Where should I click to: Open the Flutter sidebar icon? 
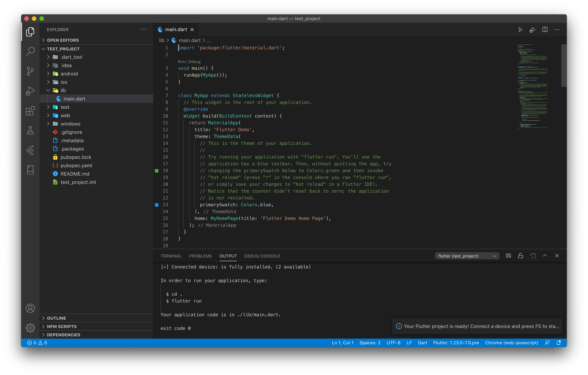pos(30,150)
